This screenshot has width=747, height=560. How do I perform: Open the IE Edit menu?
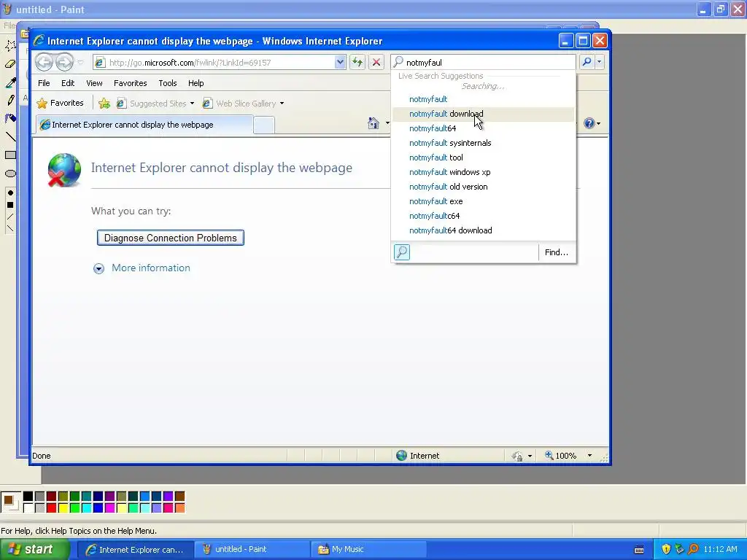click(x=68, y=83)
